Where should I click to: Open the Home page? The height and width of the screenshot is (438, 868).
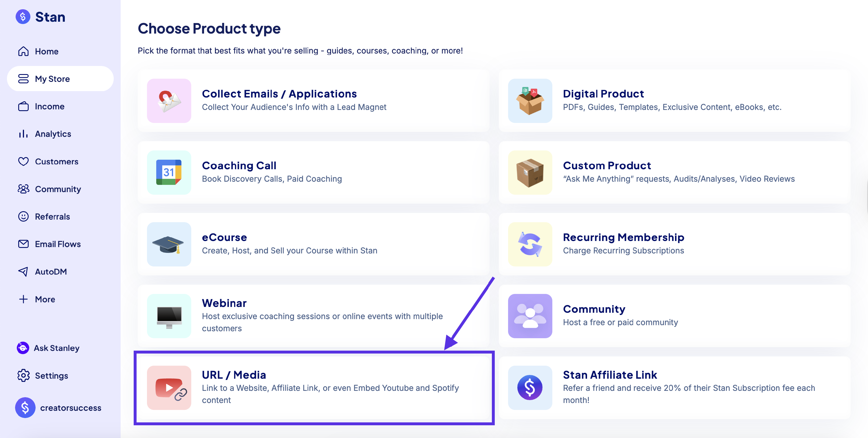pyautogui.click(x=46, y=51)
